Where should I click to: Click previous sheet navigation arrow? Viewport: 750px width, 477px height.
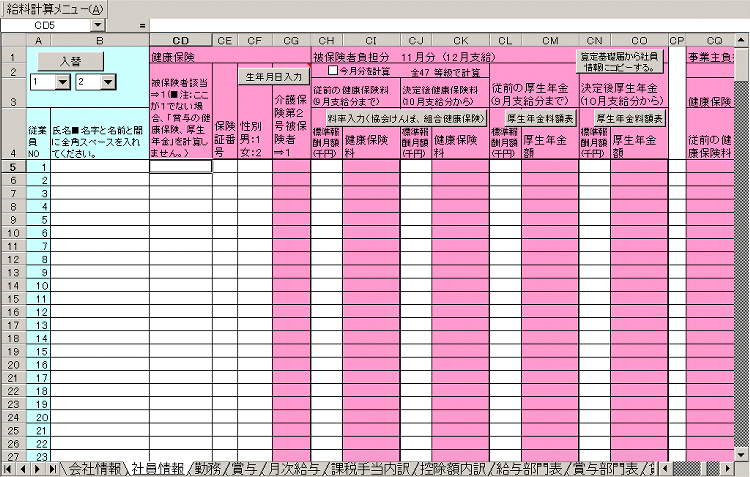23,468
